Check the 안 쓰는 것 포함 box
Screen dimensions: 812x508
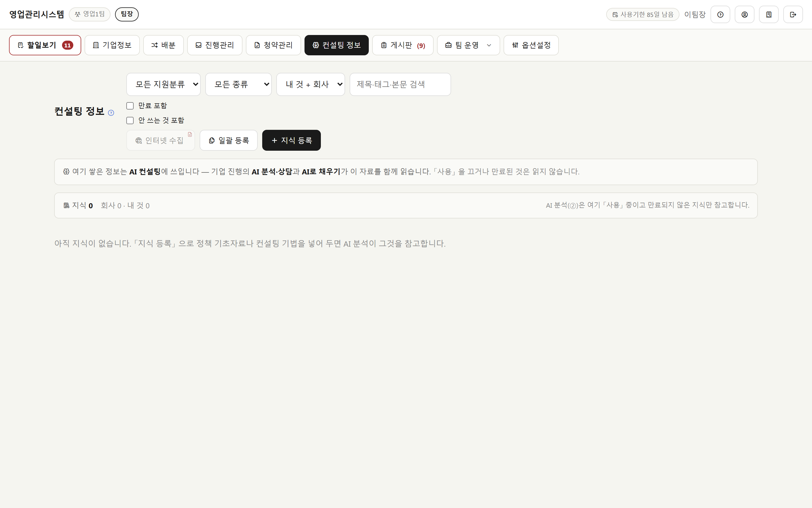(x=130, y=121)
